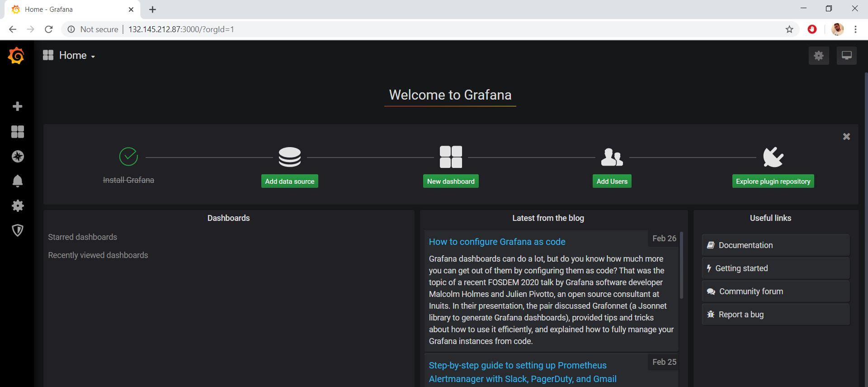The height and width of the screenshot is (387, 868).
Task: Reload the page with the browser refresh button
Action: pos(49,29)
